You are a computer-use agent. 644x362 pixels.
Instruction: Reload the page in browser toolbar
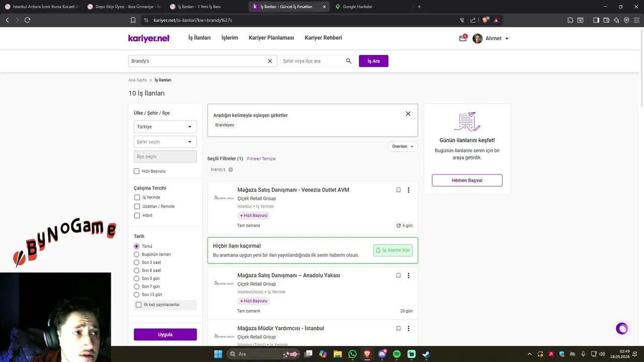27,20
